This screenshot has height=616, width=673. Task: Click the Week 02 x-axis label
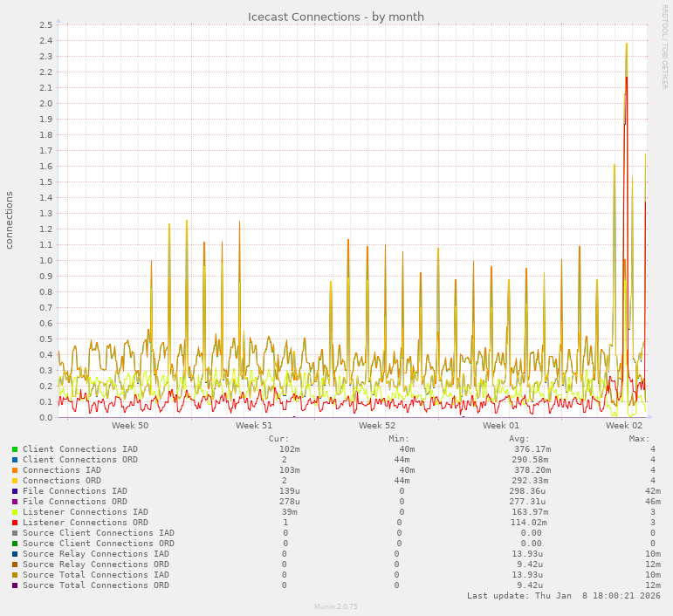[624, 426]
